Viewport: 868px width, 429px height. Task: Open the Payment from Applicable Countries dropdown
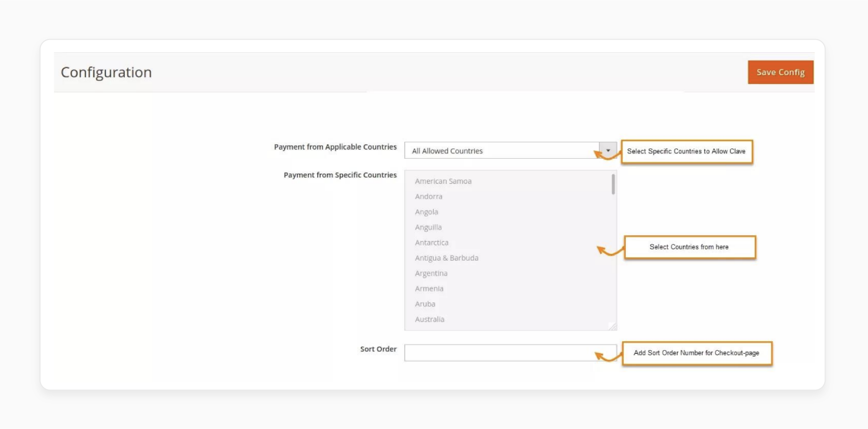click(x=511, y=151)
